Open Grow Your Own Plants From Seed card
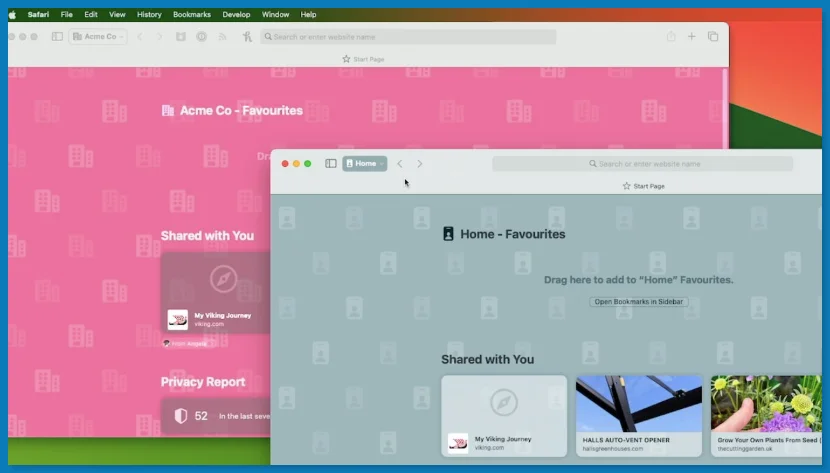 tap(766, 416)
